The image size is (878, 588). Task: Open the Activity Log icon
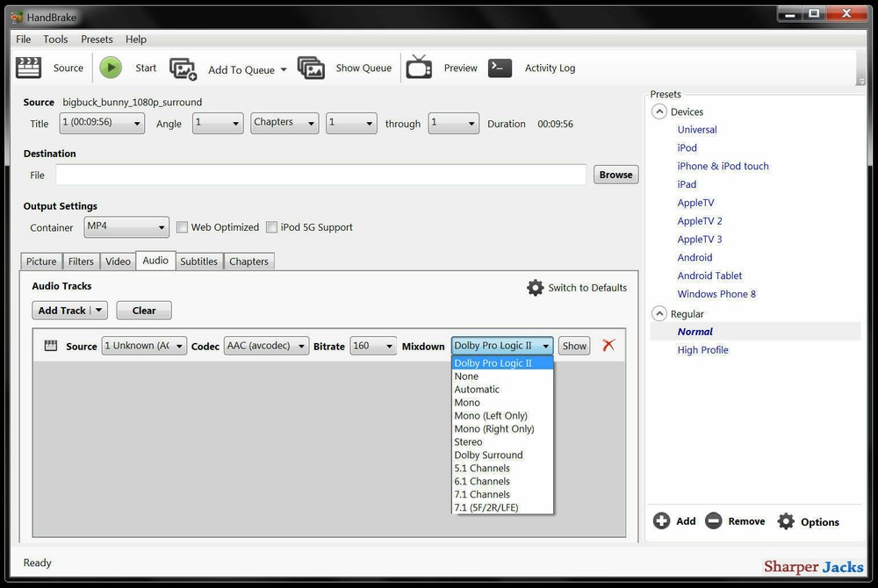pos(500,67)
